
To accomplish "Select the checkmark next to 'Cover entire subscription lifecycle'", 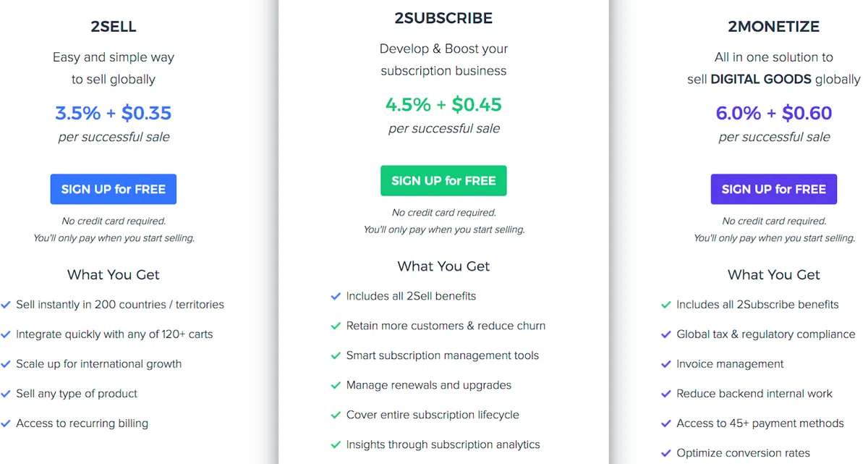I will pos(336,414).
